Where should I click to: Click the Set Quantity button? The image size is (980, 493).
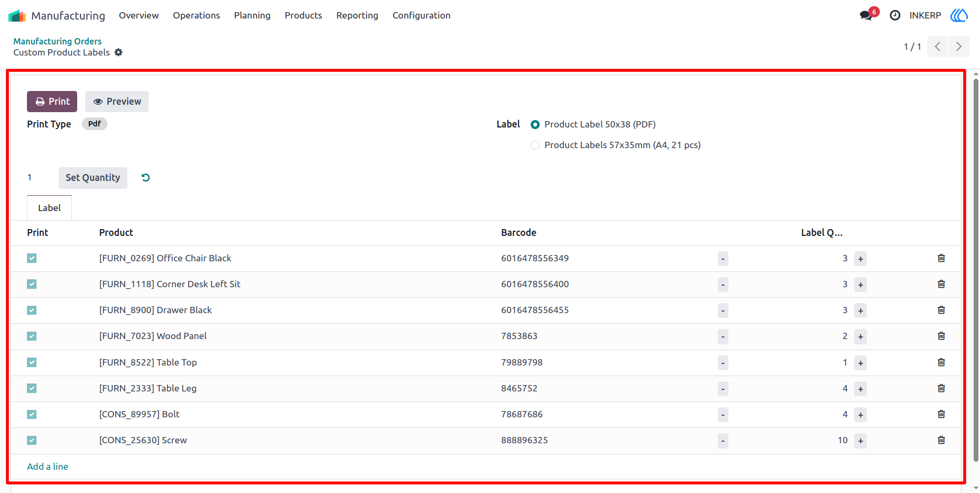93,178
